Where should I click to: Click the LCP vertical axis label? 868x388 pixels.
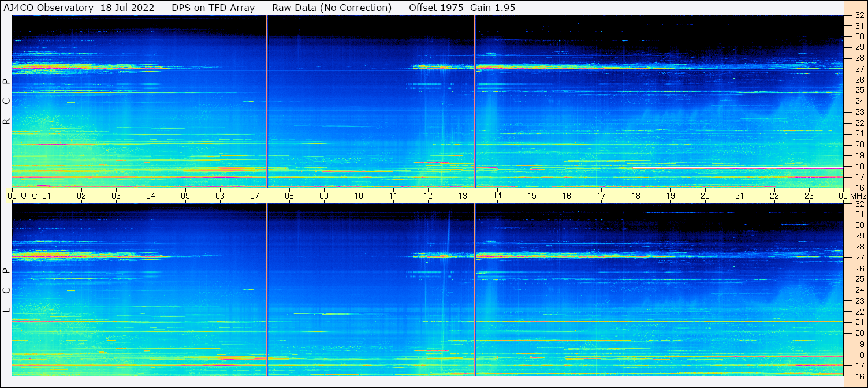(x=6, y=290)
